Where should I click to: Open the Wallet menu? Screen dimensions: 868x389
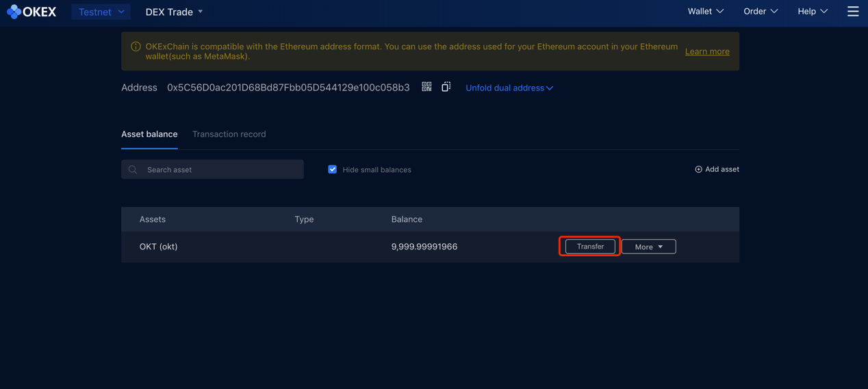coord(705,11)
